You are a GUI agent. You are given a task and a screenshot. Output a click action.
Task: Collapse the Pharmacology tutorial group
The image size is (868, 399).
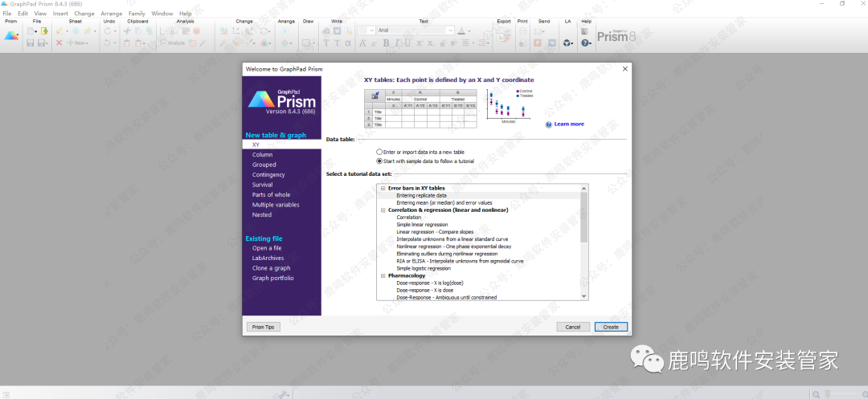click(383, 275)
